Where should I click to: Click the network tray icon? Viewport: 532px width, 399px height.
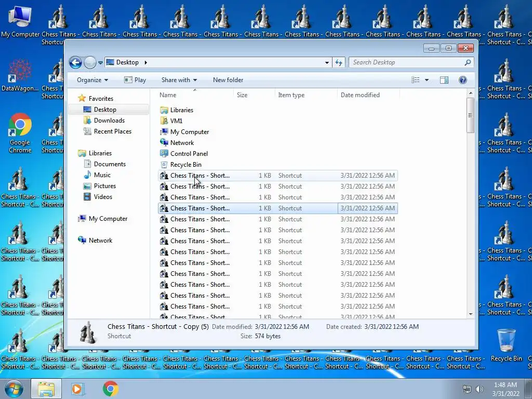point(467,389)
